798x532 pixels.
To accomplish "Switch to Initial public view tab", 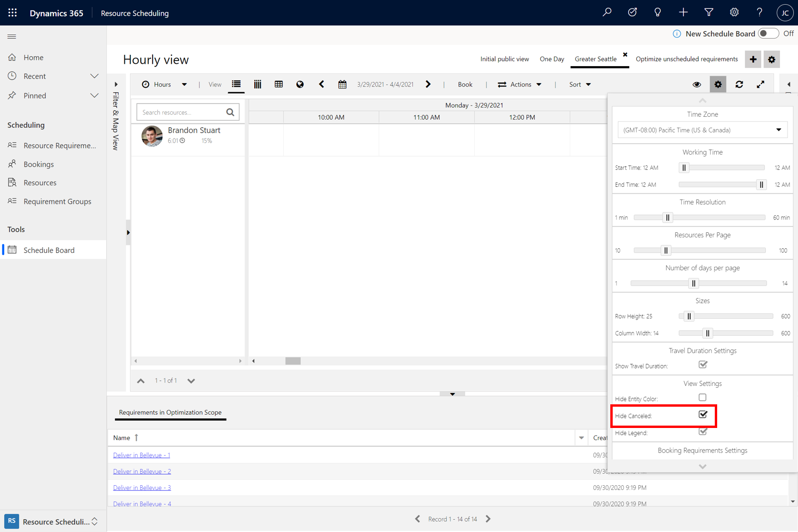I will (504, 59).
